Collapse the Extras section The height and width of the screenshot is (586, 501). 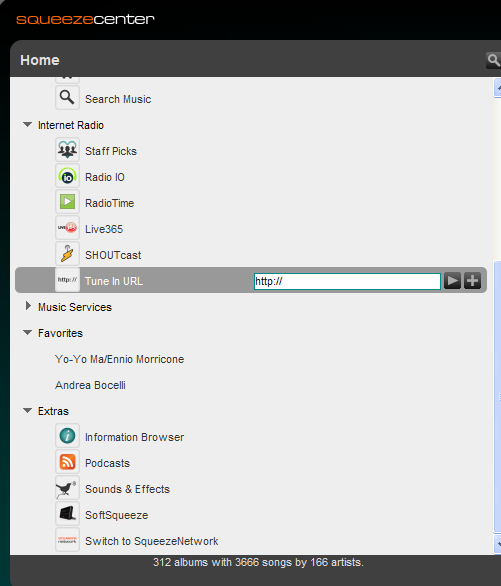[27, 411]
